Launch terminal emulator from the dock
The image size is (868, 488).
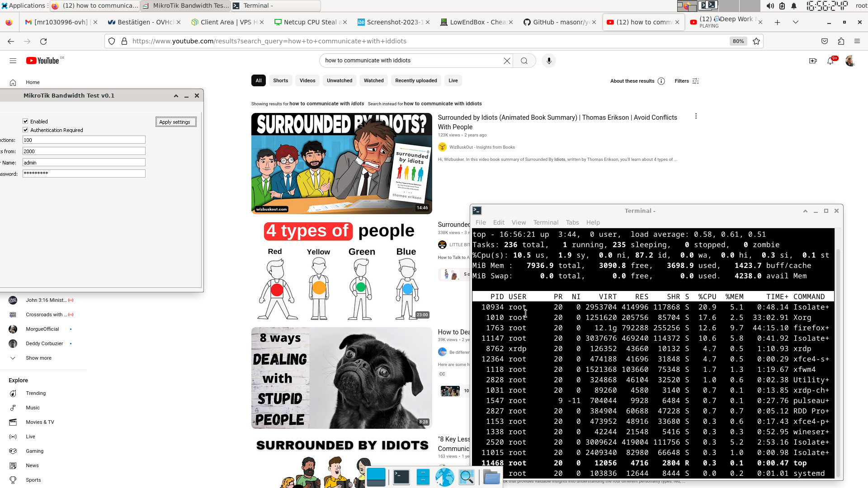(x=401, y=477)
